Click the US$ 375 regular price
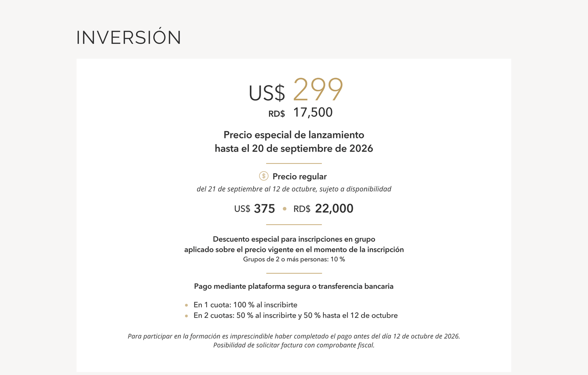This screenshot has height=375, width=588. pyautogui.click(x=254, y=208)
